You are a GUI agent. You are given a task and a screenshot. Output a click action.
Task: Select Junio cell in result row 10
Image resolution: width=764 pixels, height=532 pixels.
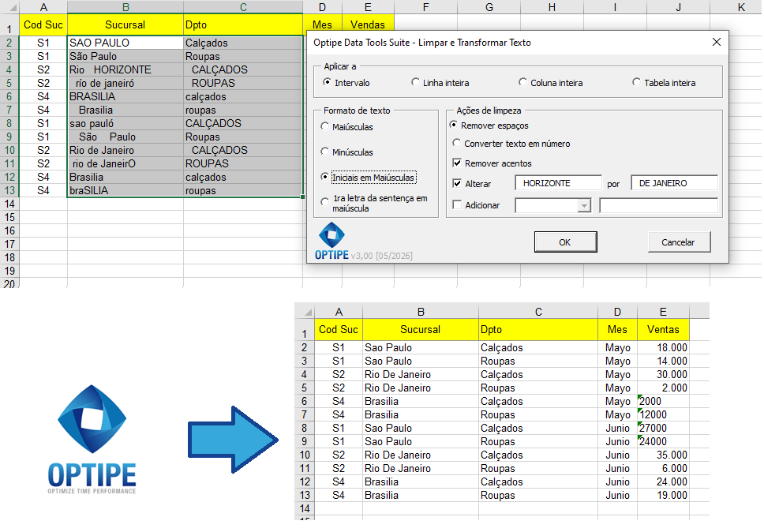(x=617, y=455)
